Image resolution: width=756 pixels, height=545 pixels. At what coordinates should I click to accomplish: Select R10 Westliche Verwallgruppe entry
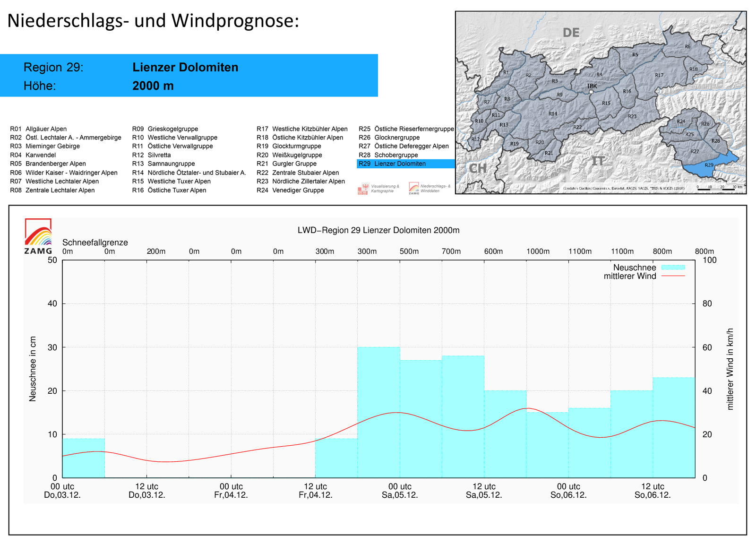(x=175, y=138)
